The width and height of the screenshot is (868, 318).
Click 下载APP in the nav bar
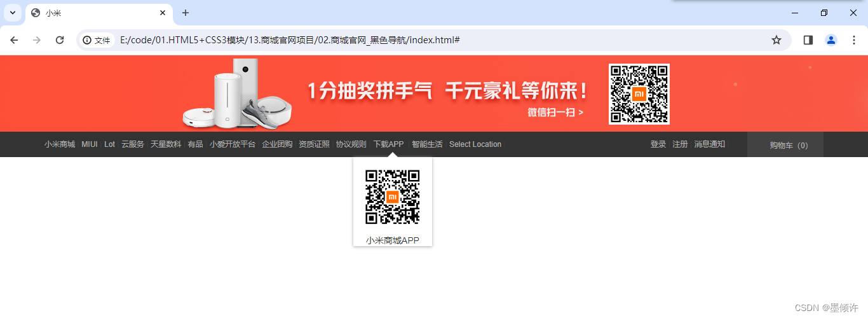pyautogui.click(x=388, y=144)
